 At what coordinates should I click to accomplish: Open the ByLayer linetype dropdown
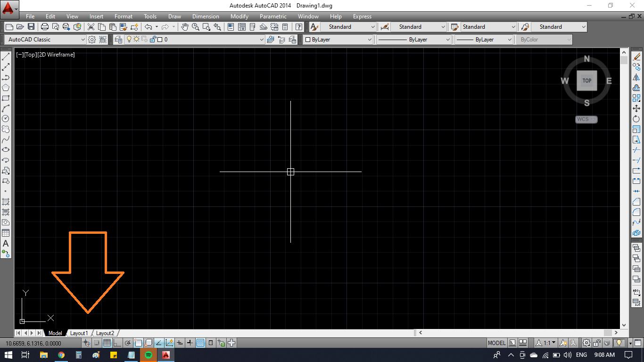(x=414, y=40)
